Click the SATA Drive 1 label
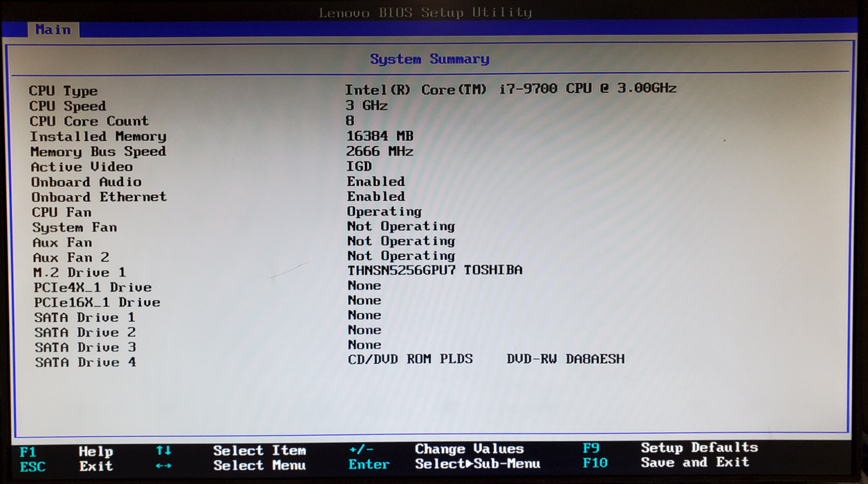 pos(85,318)
